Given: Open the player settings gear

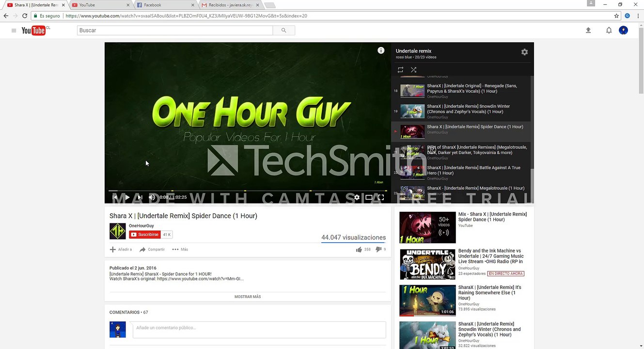Looking at the screenshot, I should [x=357, y=197].
